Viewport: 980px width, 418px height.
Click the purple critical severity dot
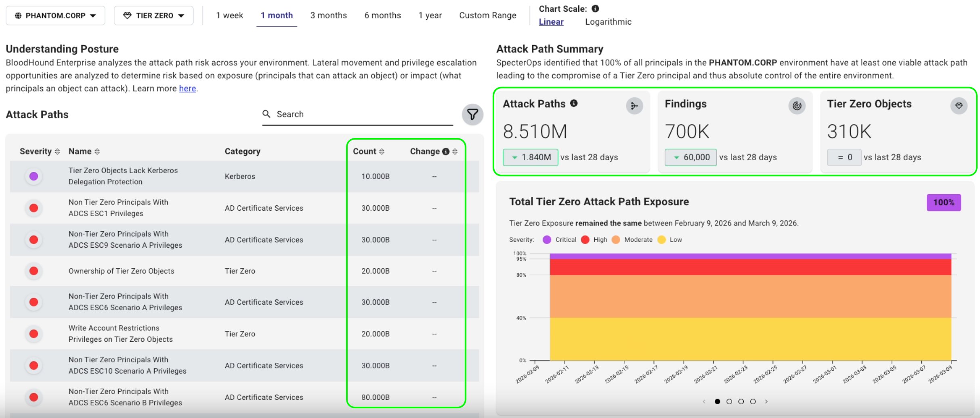[34, 176]
